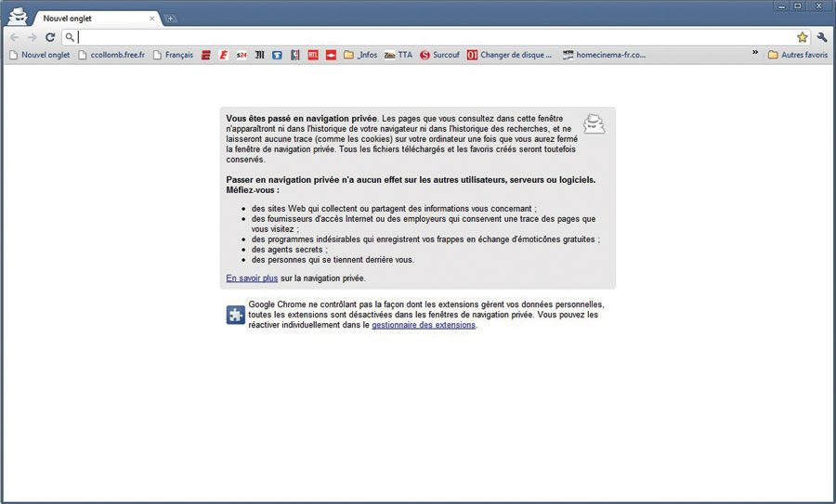This screenshot has height=504, width=836.
Task: Open the Nouvel onglet bookmark
Action: point(40,55)
